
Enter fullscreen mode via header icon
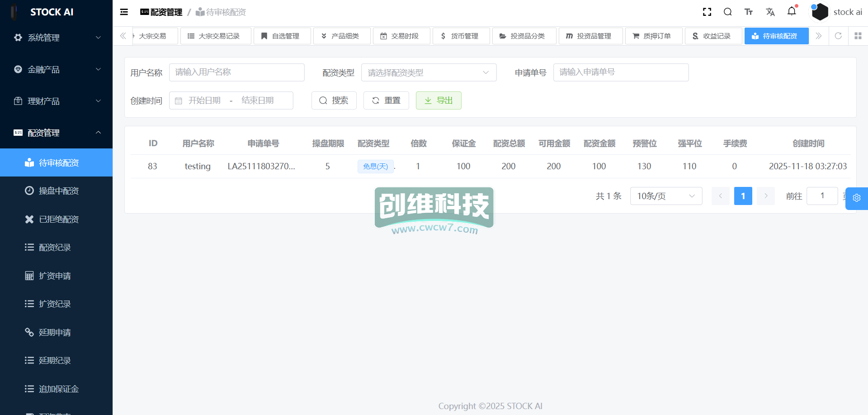point(707,12)
